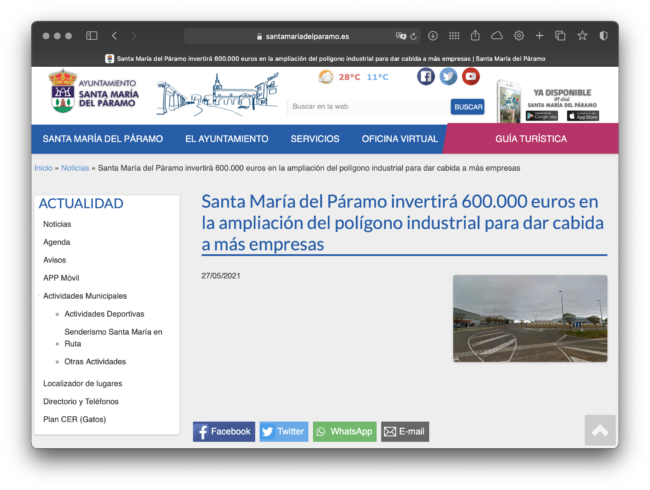Open Senderismo Santa María en Ruta
This screenshot has height=490, width=650.
pos(113,337)
